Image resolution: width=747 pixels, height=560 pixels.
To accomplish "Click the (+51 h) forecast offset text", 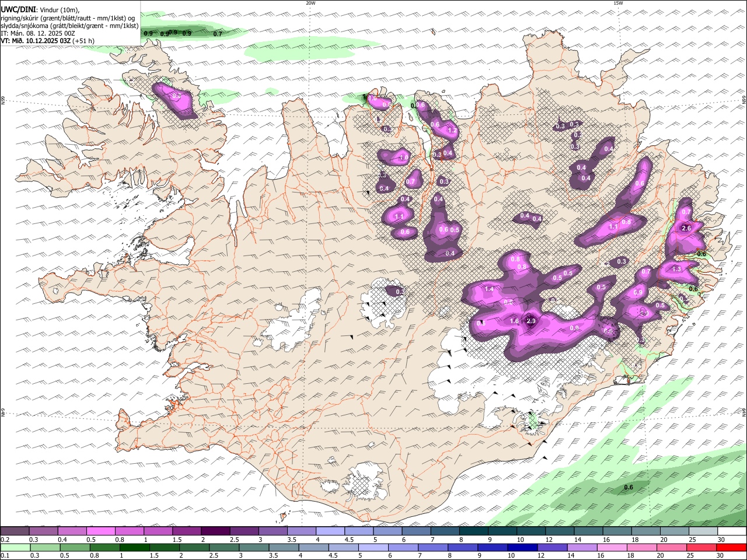I will [83, 41].
